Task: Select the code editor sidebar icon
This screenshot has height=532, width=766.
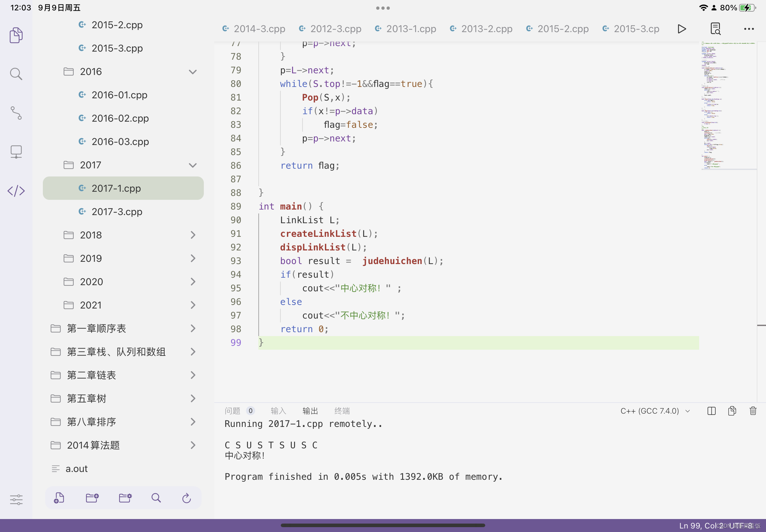Action: click(16, 191)
